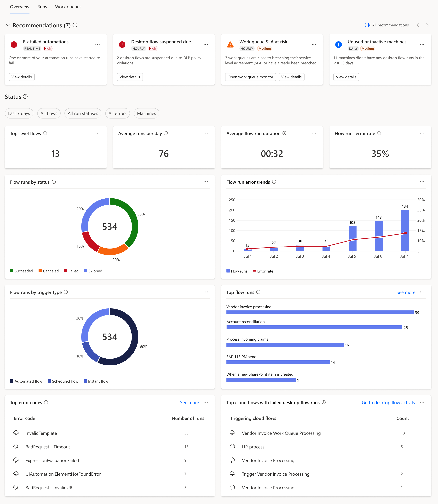Expand the Top-level flows panel menu

click(98, 133)
